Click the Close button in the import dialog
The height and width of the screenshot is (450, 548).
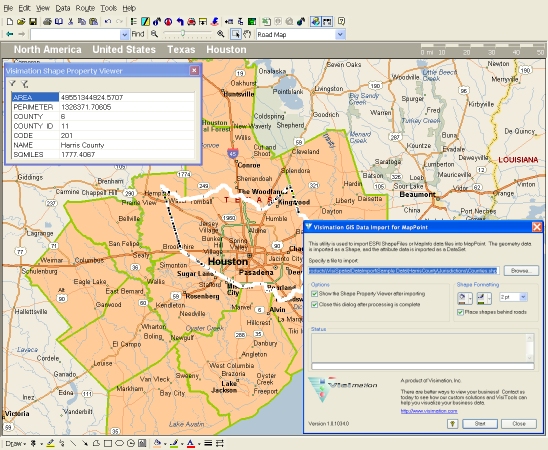519,424
